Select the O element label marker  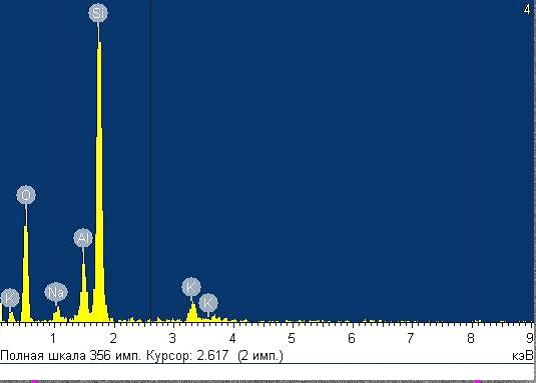(26, 195)
